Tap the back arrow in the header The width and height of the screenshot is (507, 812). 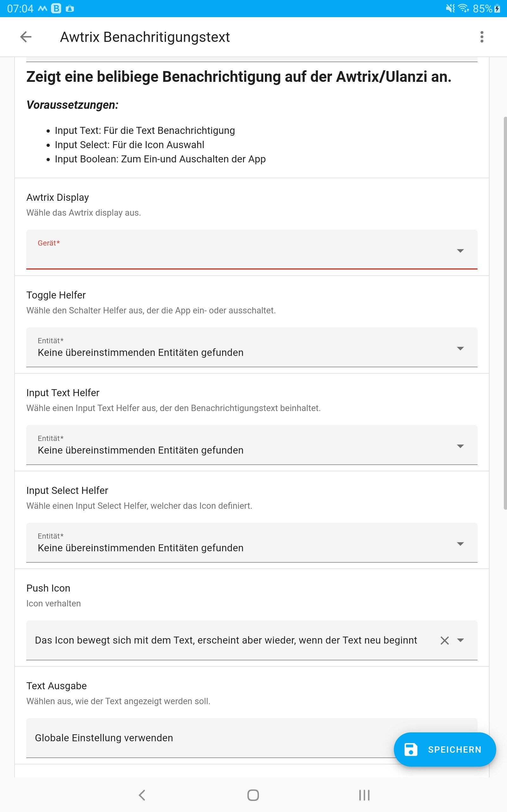point(26,37)
